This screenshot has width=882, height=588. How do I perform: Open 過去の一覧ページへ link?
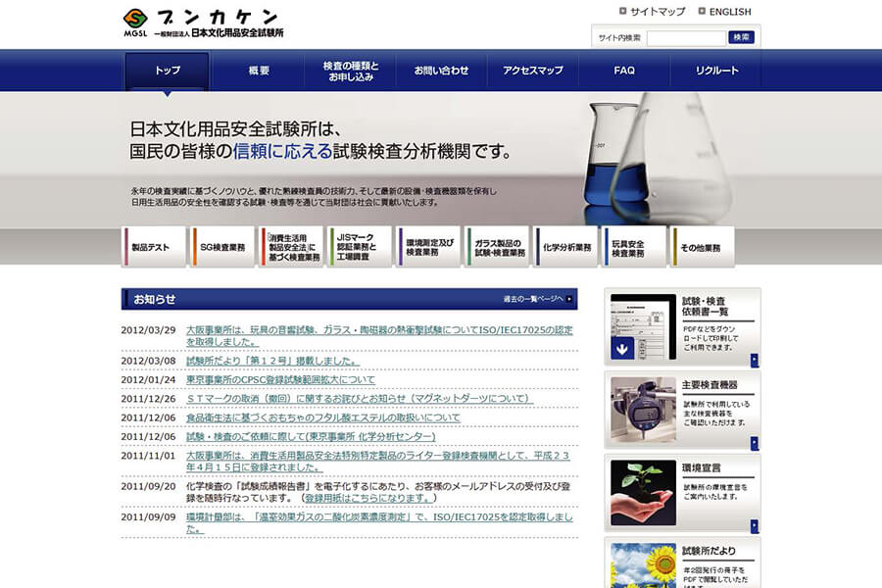coord(533,299)
